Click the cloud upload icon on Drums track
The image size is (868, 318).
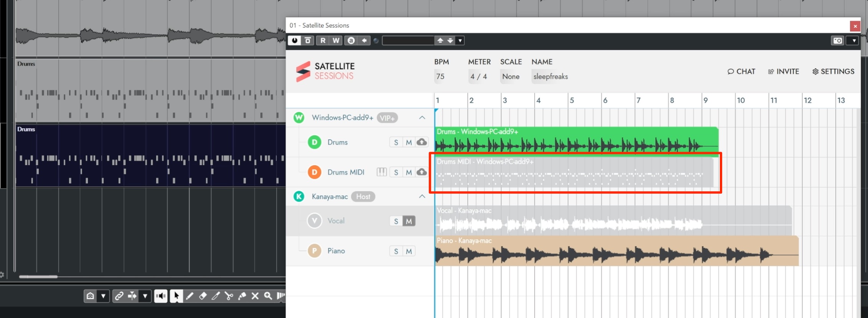(x=422, y=142)
